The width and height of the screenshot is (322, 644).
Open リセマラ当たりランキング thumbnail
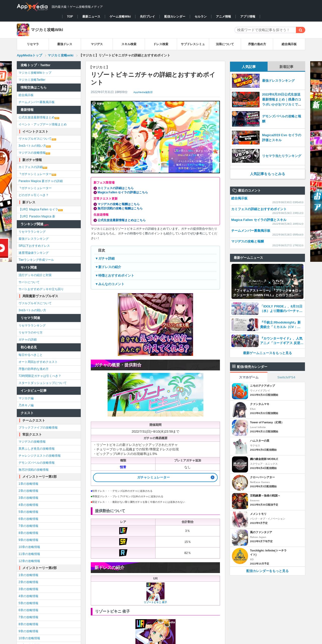[246, 156]
